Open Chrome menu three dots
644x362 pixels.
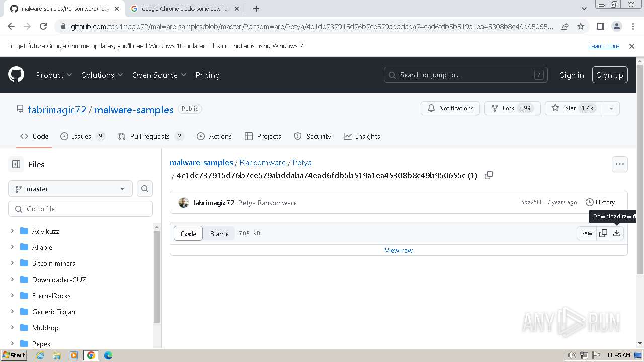[632, 26]
